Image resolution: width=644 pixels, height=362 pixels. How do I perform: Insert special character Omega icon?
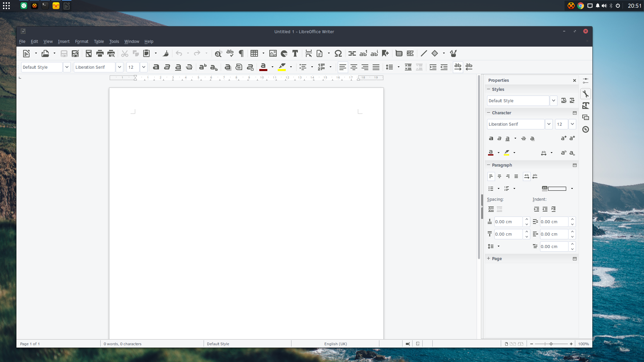pos(338,53)
